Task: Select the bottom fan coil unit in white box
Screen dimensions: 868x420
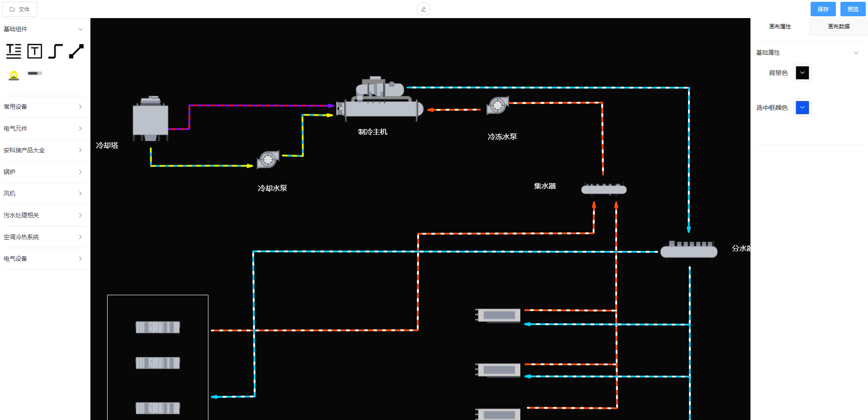Action: pos(158,408)
